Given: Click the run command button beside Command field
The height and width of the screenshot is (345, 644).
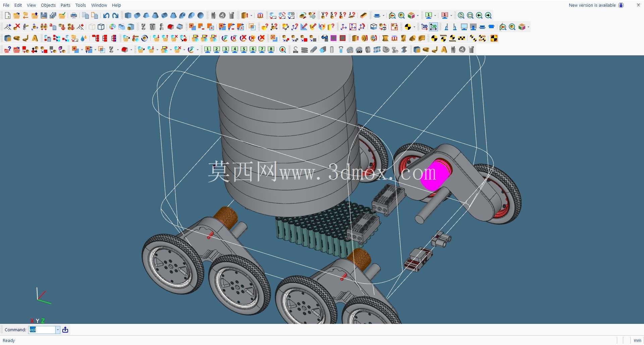Looking at the screenshot, I should click(x=65, y=330).
